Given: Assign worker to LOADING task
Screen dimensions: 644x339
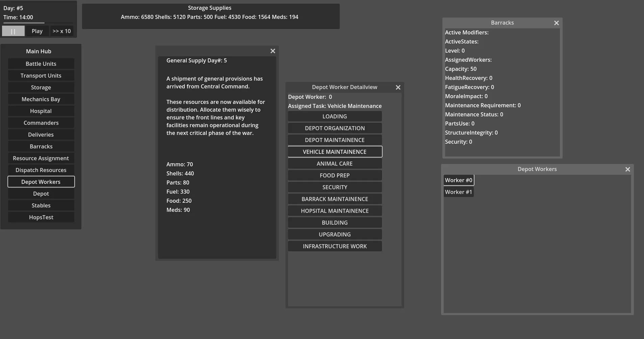Looking at the screenshot, I should pyautogui.click(x=335, y=116).
